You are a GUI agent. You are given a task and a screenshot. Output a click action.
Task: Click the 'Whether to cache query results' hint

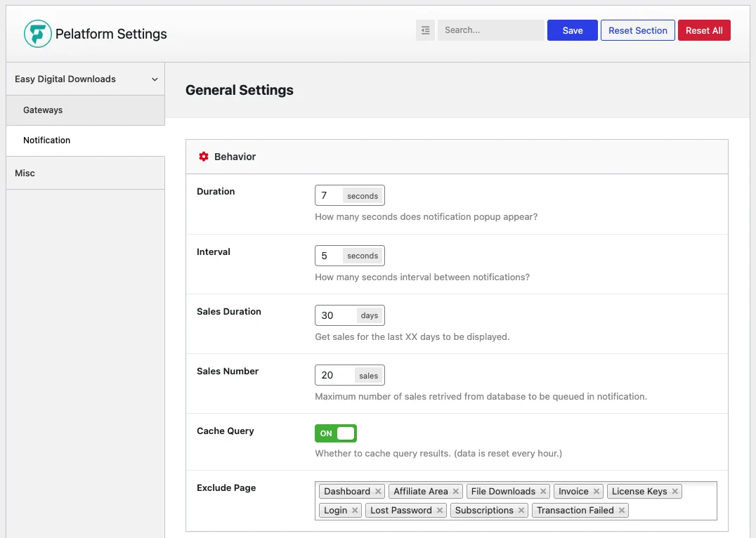tap(438, 454)
